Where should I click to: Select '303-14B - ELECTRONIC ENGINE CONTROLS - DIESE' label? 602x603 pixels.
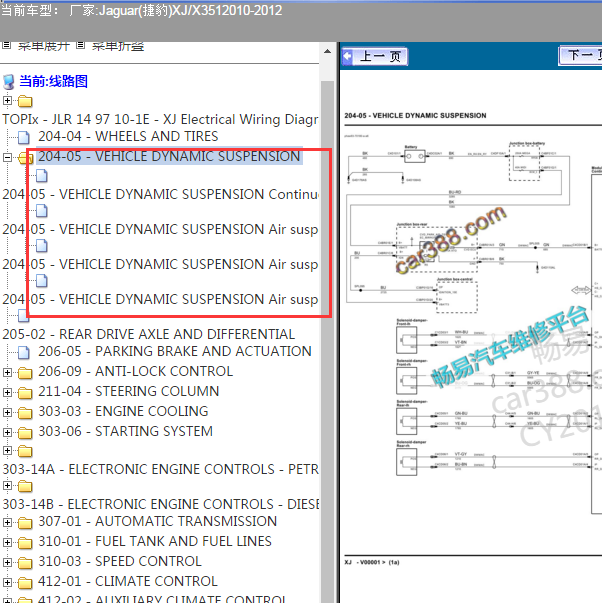[x=160, y=504]
